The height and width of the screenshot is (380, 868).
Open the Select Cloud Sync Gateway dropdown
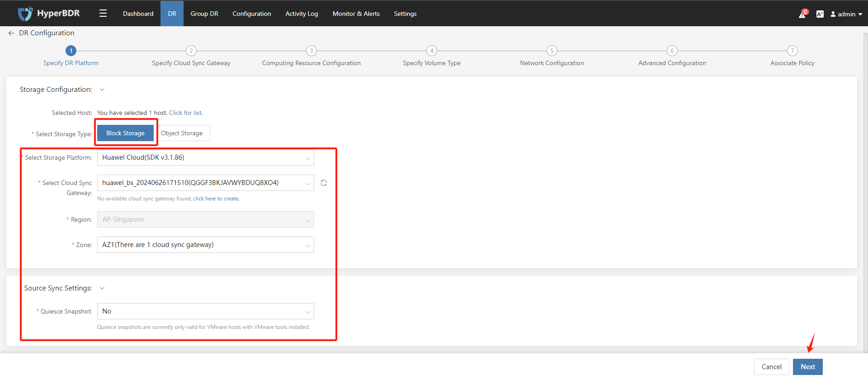click(x=206, y=183)
